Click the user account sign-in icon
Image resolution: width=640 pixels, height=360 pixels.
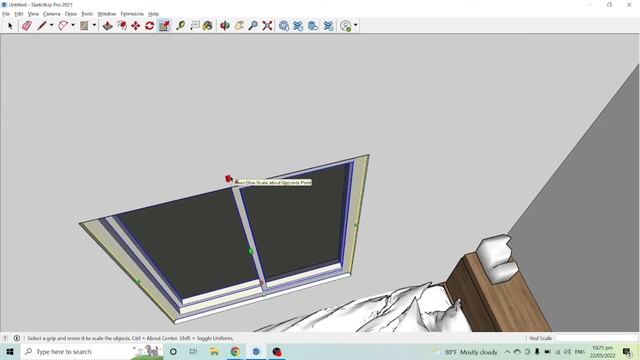[x=346, y=26]
